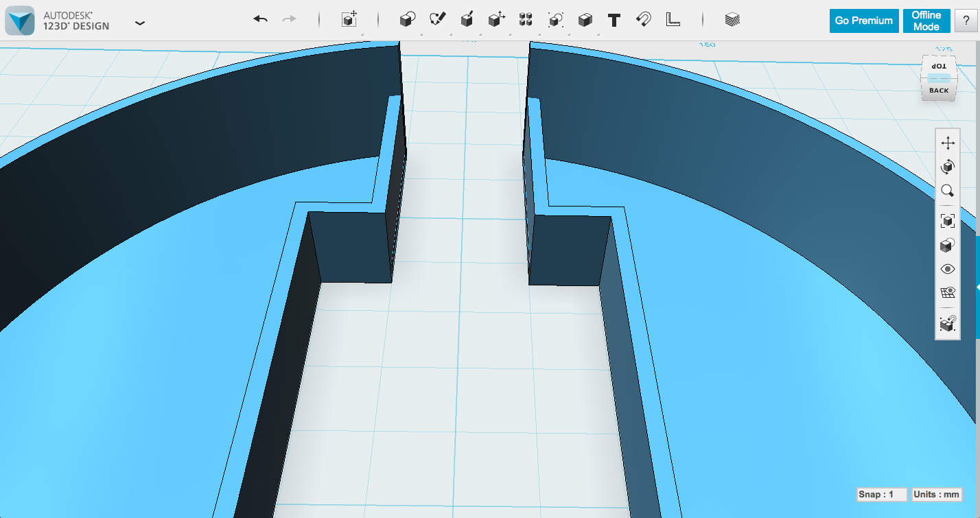Open the Primitives tool

click(407, 19)
